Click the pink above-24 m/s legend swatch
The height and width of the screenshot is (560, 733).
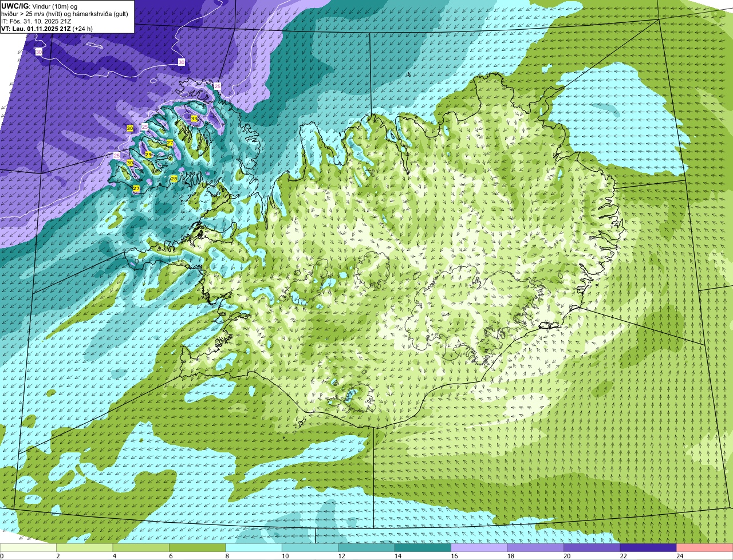pyautogui.click(x=705, y=548)
